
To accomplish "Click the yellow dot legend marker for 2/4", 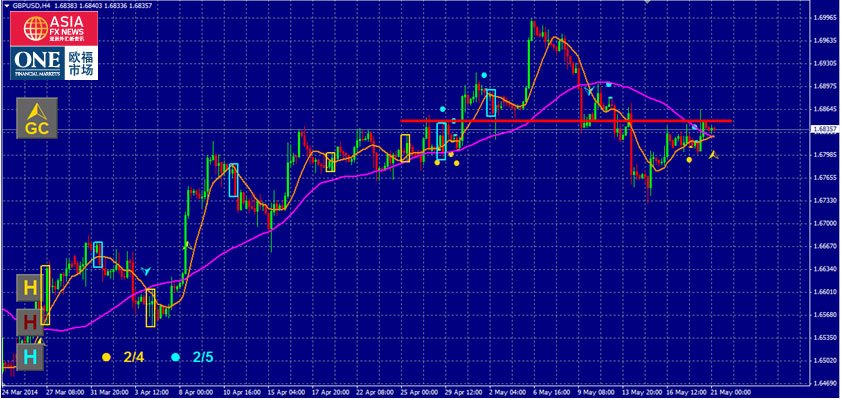I will point(106,357).
